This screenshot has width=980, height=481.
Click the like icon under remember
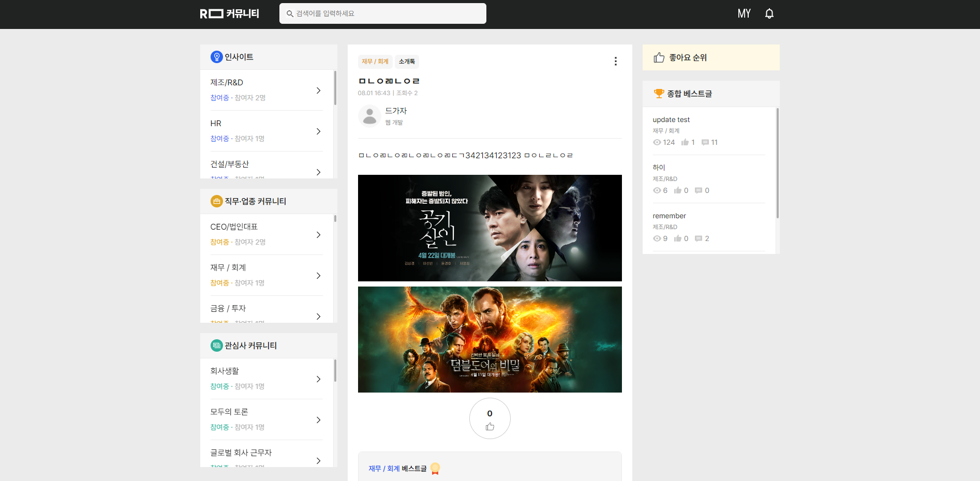pos(678,238)
